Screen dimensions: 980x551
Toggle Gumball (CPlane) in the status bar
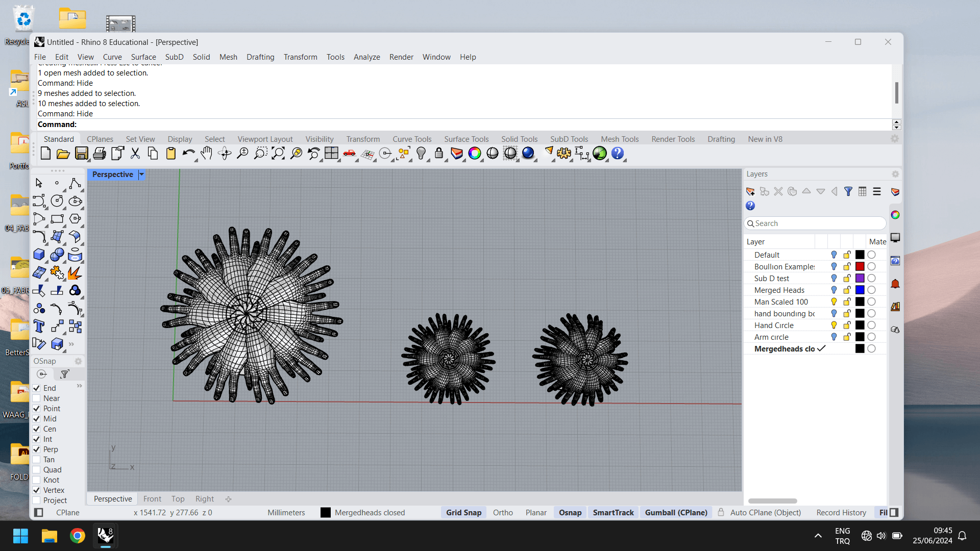676,513
